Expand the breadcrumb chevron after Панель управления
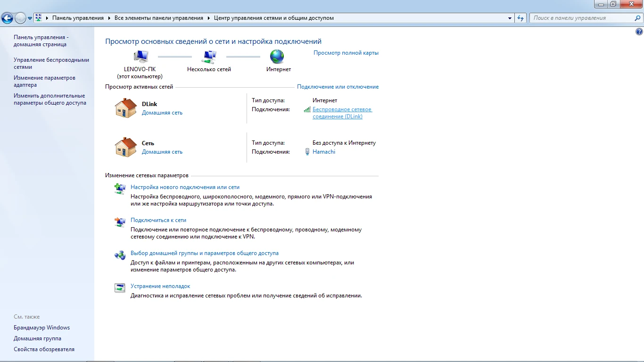 pyautogui.click(x=108, y=17)
